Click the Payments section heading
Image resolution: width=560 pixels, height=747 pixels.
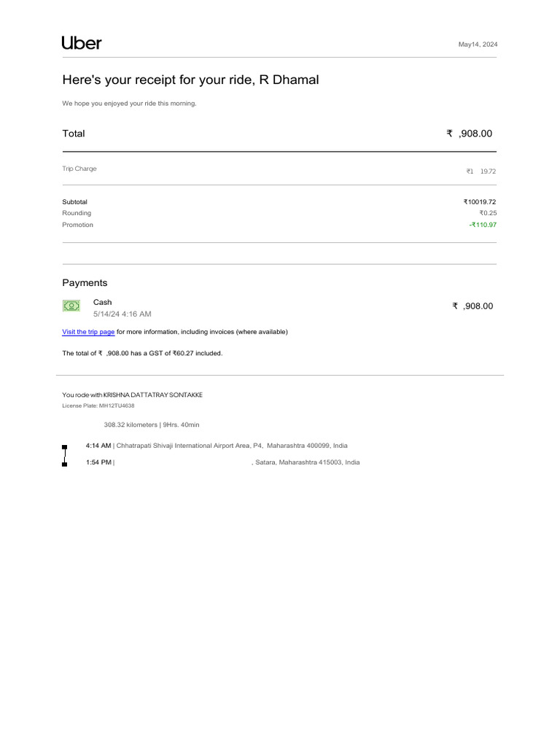[85, 283]
